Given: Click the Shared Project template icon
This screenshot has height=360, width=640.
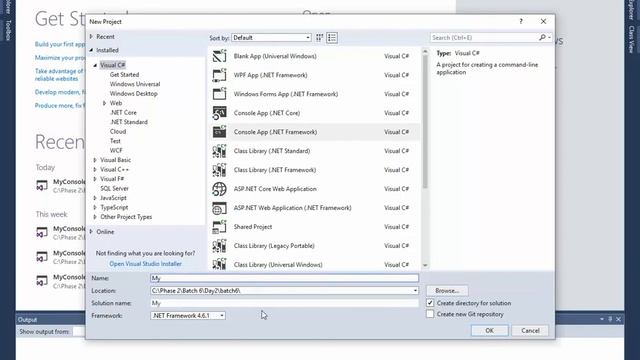Looking at the screenshot, I should [219, 227].
